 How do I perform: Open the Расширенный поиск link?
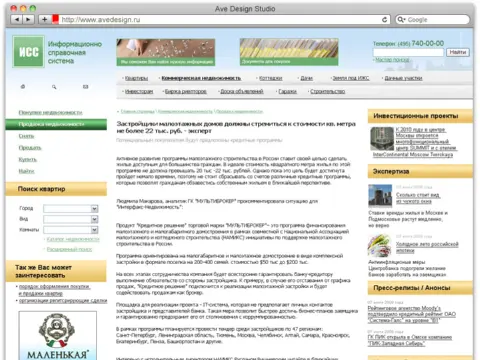69,249
